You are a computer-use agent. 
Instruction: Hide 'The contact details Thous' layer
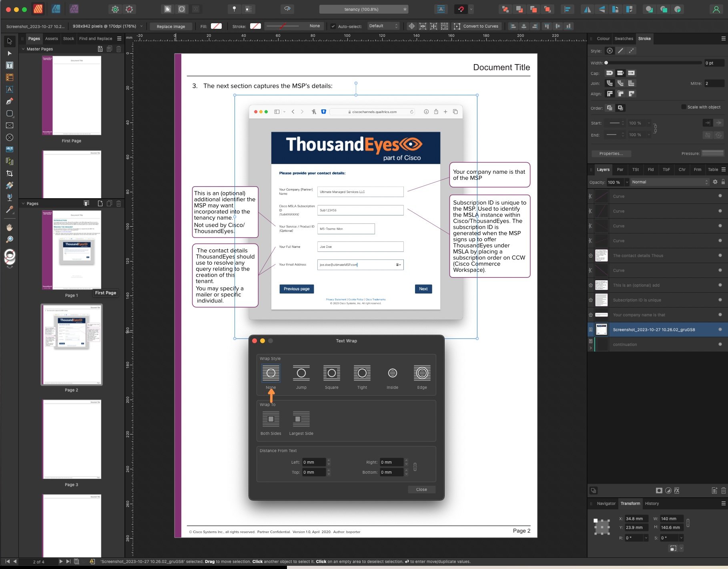[x=720, y=255]
